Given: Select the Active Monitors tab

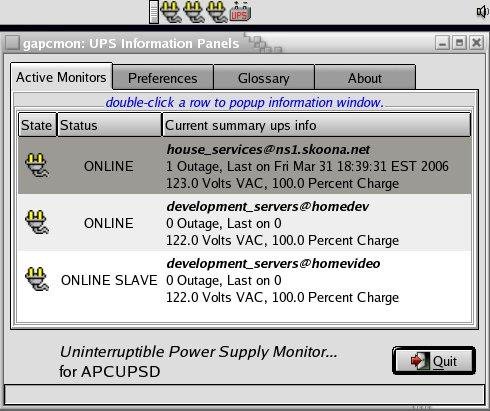Looking at the screenshot, I should click(x=61, y=77).
